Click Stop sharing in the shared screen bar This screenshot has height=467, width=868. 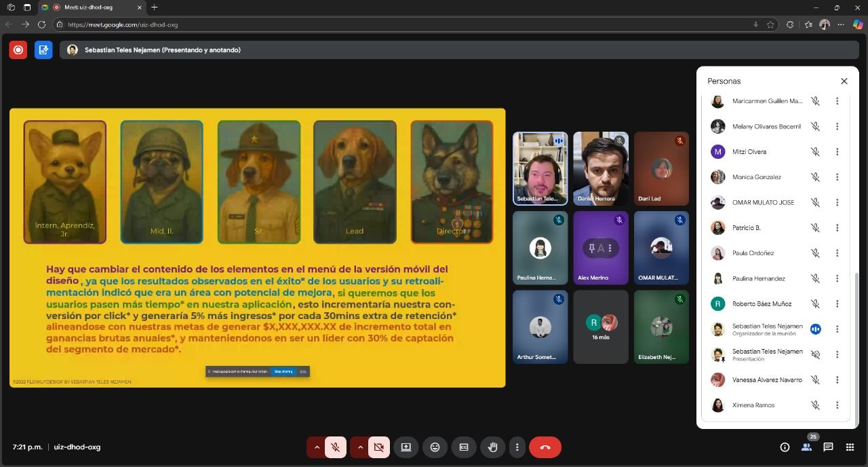(283, 371)
